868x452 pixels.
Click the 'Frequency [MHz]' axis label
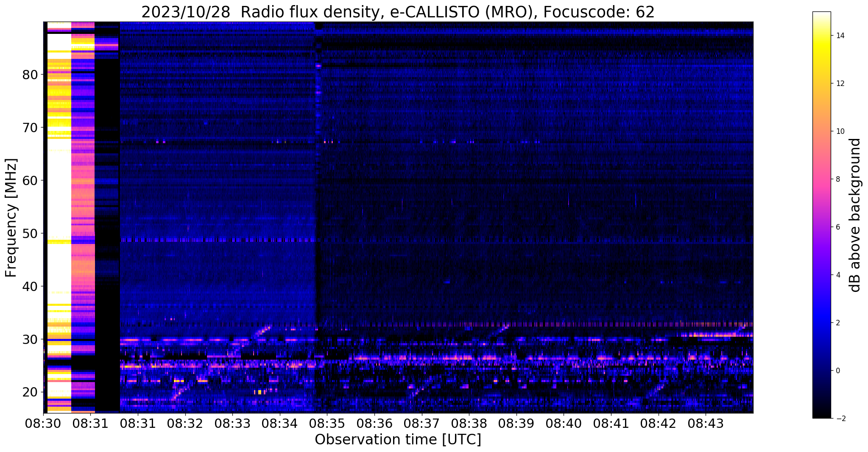[11, 218]
